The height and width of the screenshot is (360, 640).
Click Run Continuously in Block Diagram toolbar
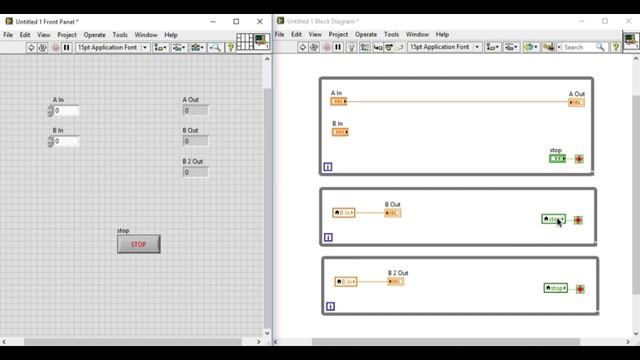click(313, 47)
